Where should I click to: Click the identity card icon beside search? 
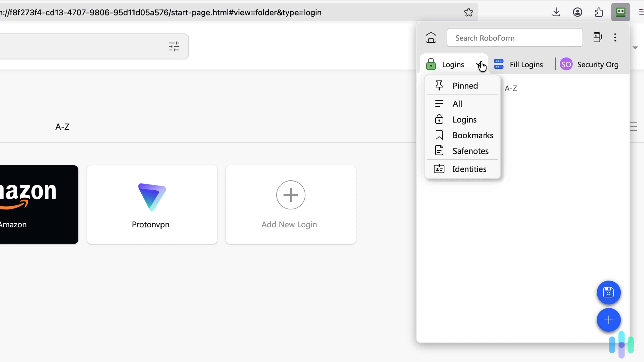[x=598, y=38]
